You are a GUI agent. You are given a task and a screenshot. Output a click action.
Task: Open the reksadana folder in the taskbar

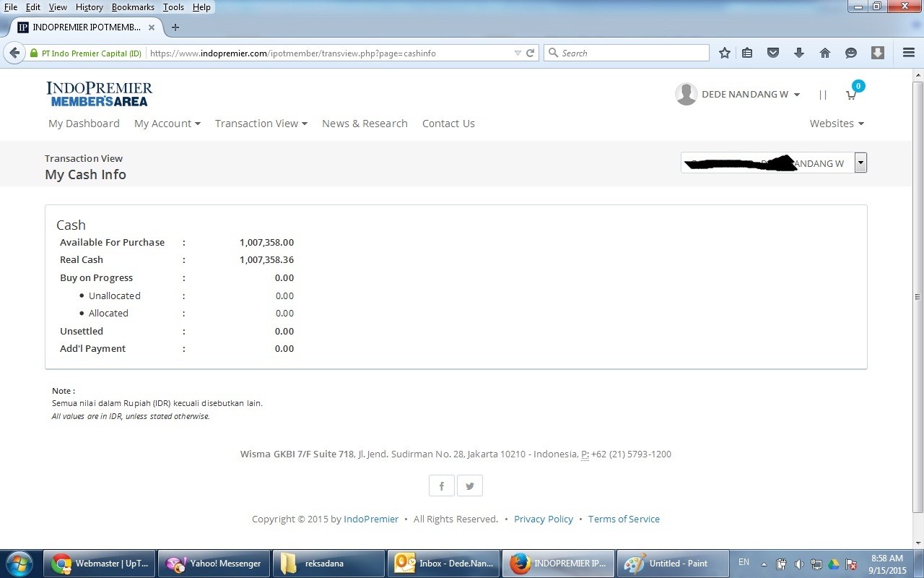(x=328, y=564)
